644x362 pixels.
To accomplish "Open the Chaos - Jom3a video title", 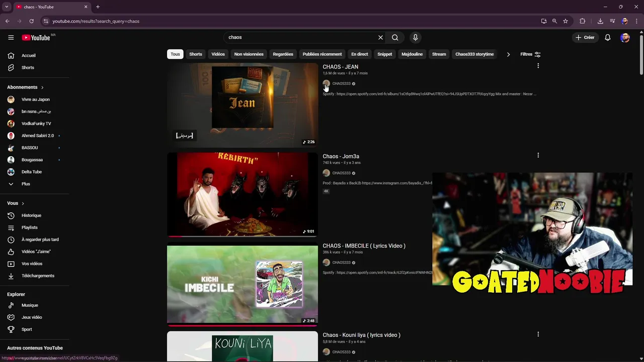I will (x=341, y=156).
